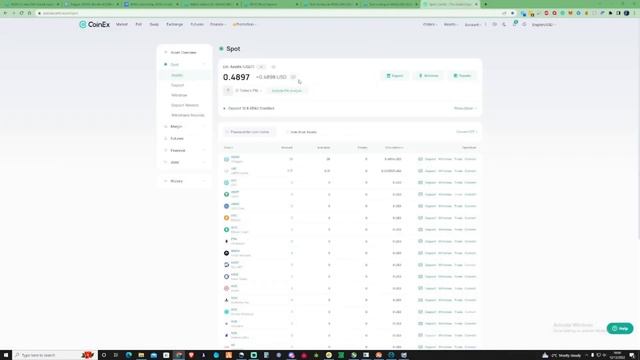Go back in browser

[5, 13]
